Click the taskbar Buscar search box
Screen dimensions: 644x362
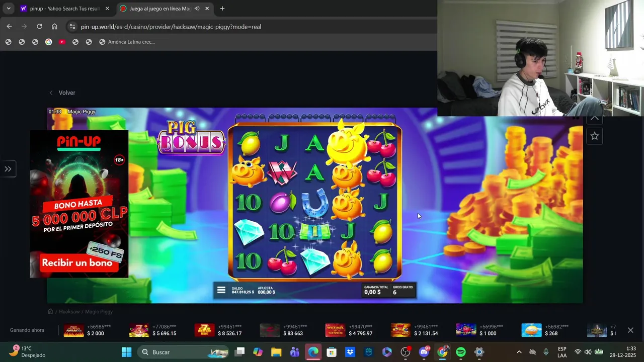[183, 352]
